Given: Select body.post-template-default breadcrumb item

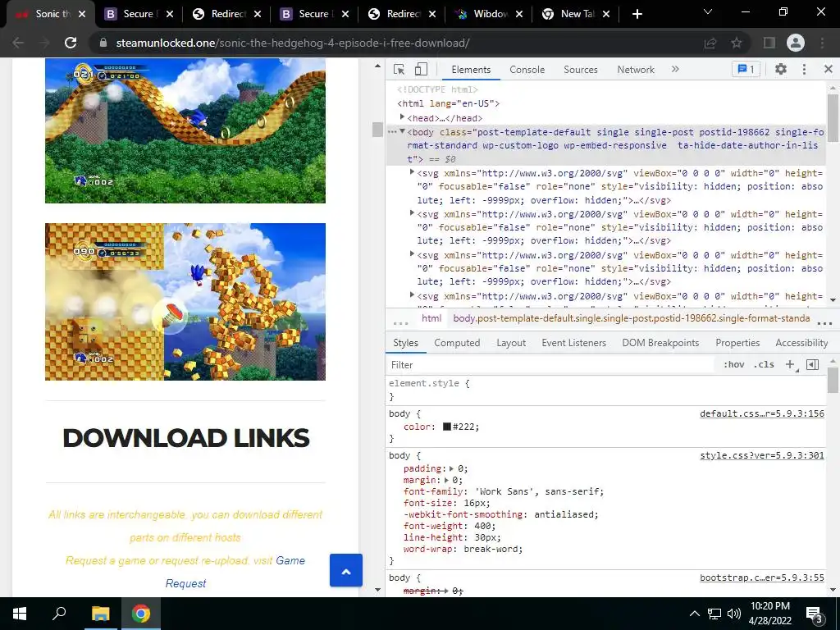Looking at the screenshot, I should click(631, 318).
